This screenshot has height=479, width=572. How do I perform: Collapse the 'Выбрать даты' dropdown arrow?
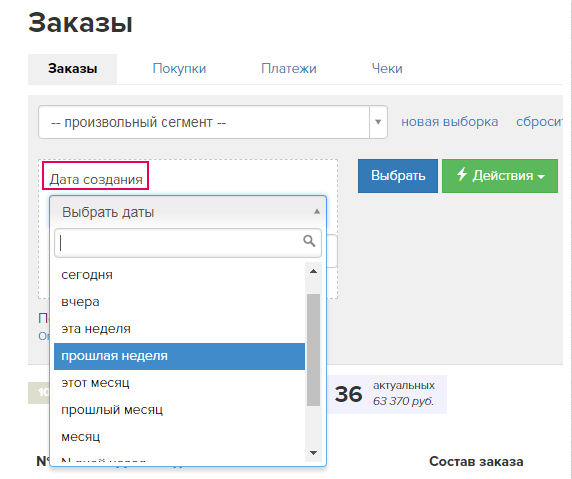317,212
